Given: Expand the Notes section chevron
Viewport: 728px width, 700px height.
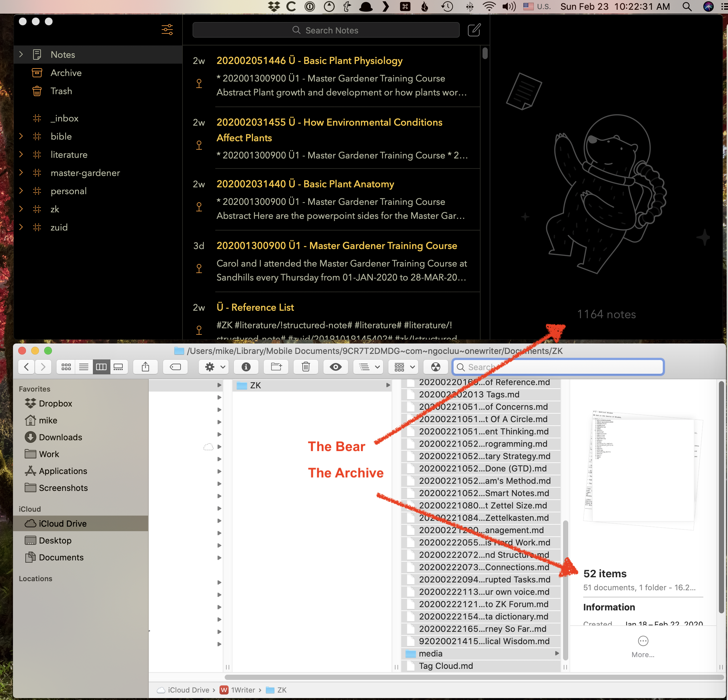Looking at the screenshot, I should [21, 55].
